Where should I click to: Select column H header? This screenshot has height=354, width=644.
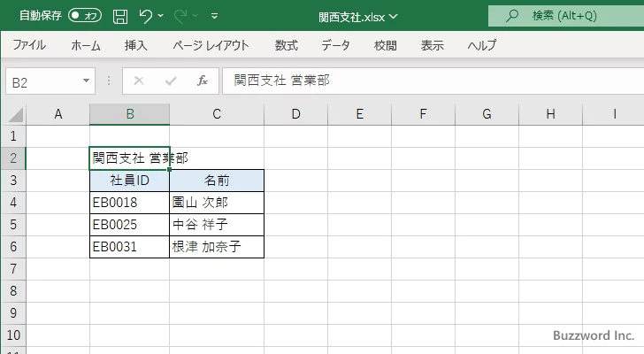pos(550,114)
